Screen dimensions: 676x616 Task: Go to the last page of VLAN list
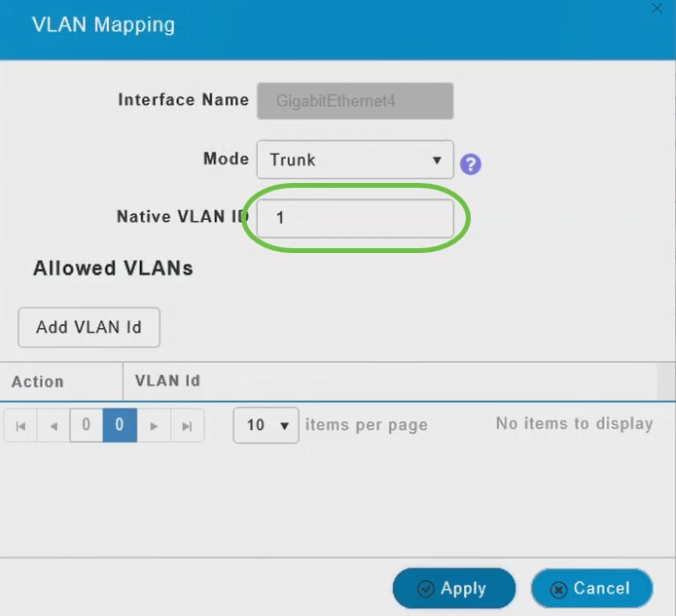click(x=187, y=426)
